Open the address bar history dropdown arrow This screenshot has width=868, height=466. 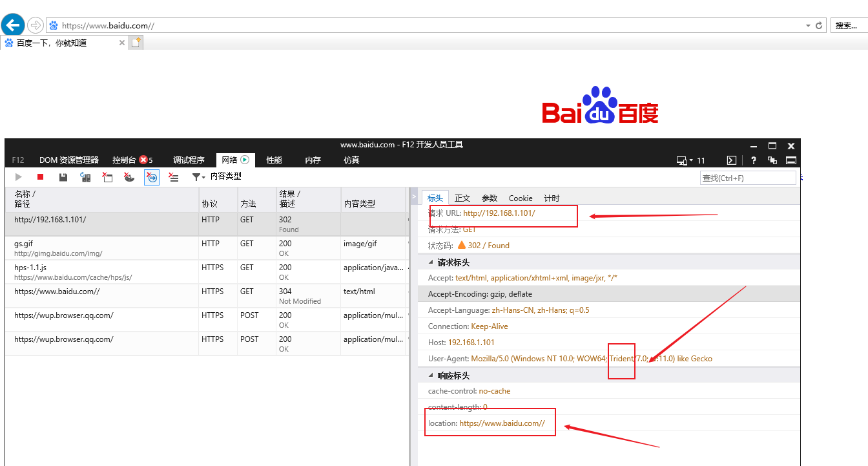(x=808, y=26)
